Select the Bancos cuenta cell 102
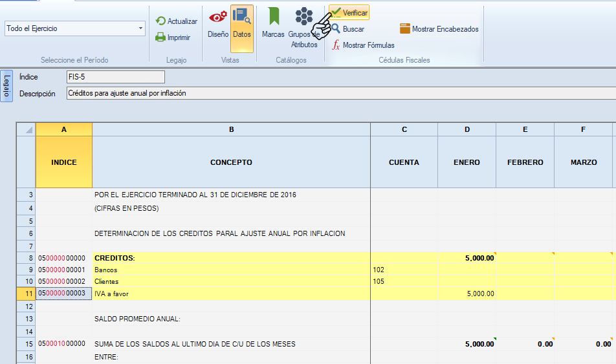This screenshot has height=364, width=616. point(404,270)
